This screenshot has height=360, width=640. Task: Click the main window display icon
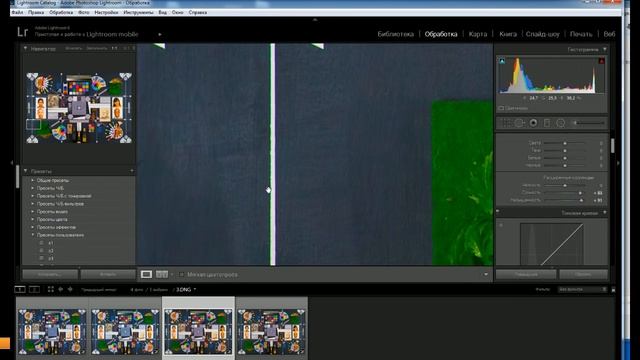20,289
